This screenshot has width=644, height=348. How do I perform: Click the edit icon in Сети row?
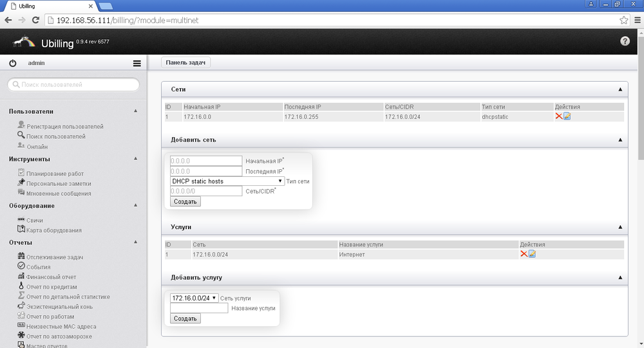click(x=567, y=116)
